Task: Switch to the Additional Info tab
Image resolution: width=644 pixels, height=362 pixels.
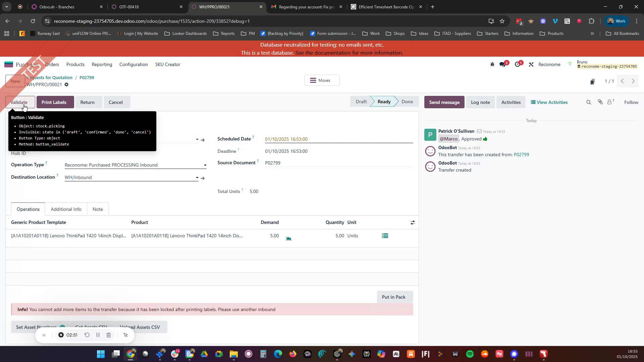Action: click(x=66, y=209)
